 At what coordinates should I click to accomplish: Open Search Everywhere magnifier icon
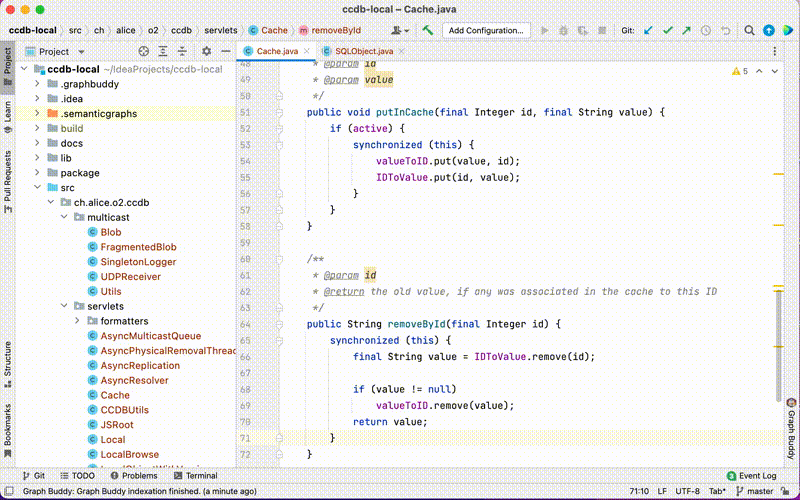click(x=749, y=31)
